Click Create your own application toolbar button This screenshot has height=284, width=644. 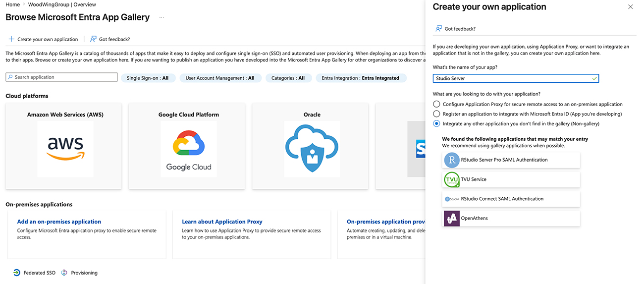[43, 39]
